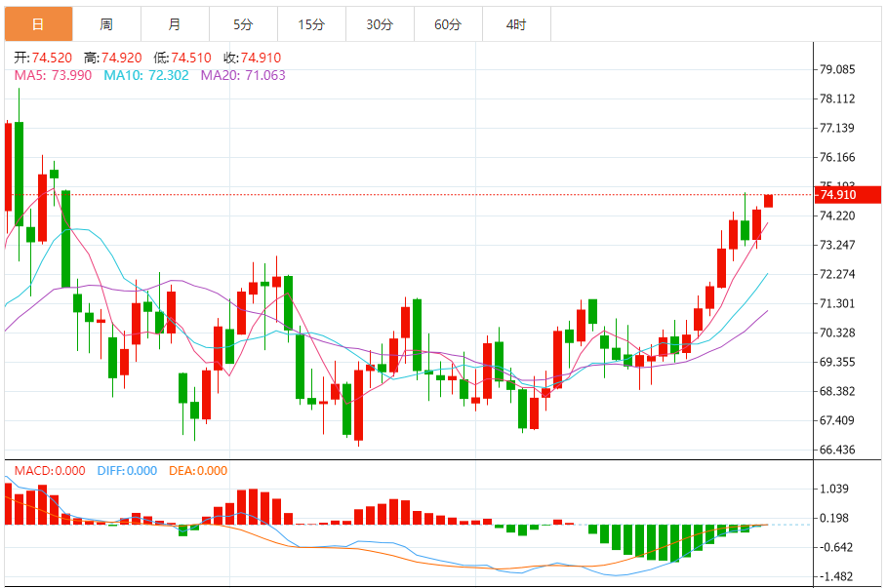The image size is (887, 588).
Task: Click the DEA:0.000 indicator label
Action: coord(198,470)
